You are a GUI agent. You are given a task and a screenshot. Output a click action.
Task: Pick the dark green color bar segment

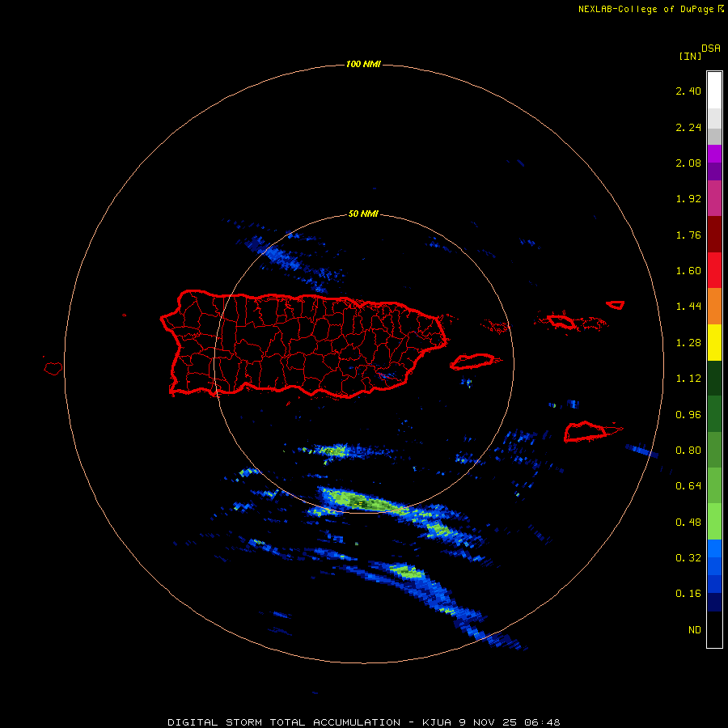[x=714, y=379]
